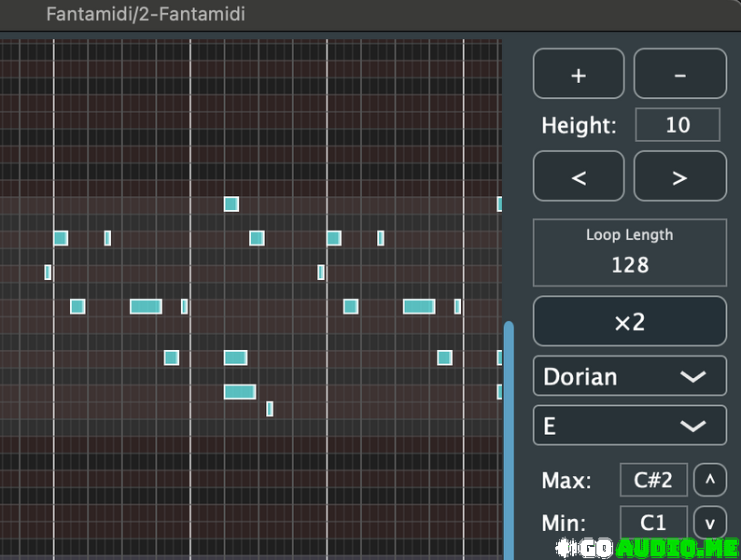Viewport: 741px width, 560px height.
Task: Double the loop with ×2 button
Action: (629, 322)
